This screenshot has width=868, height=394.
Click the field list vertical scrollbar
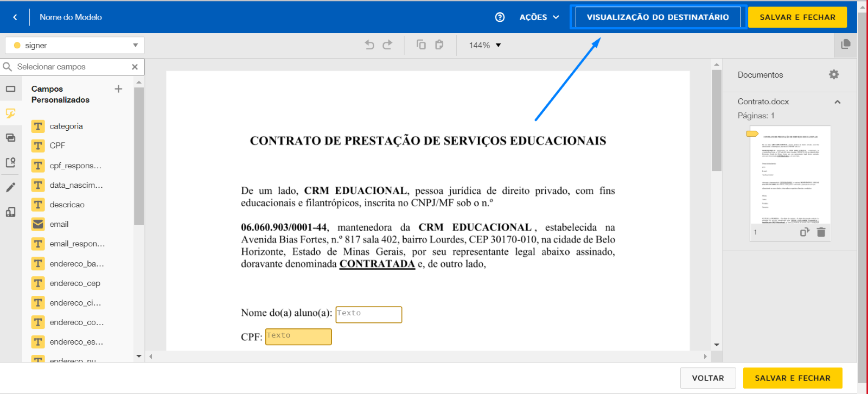(139, 156)
